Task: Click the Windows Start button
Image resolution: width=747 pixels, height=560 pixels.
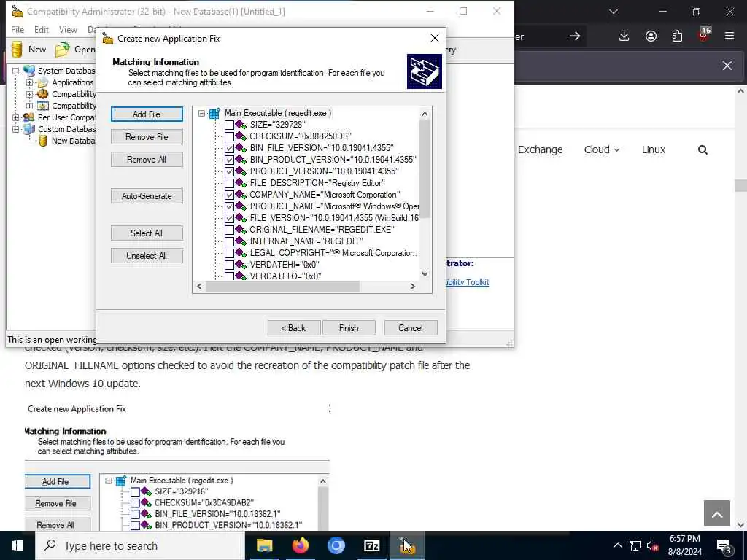Action: click(18, 545)
